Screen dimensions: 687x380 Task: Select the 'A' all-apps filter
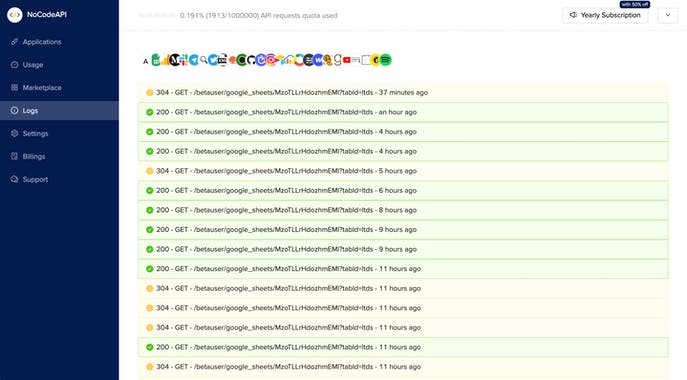pyautogui.click(x=145, y=61)
